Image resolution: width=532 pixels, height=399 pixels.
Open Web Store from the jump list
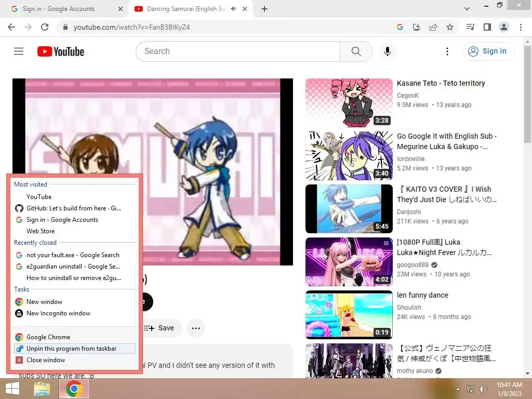[x=75, y=231]
